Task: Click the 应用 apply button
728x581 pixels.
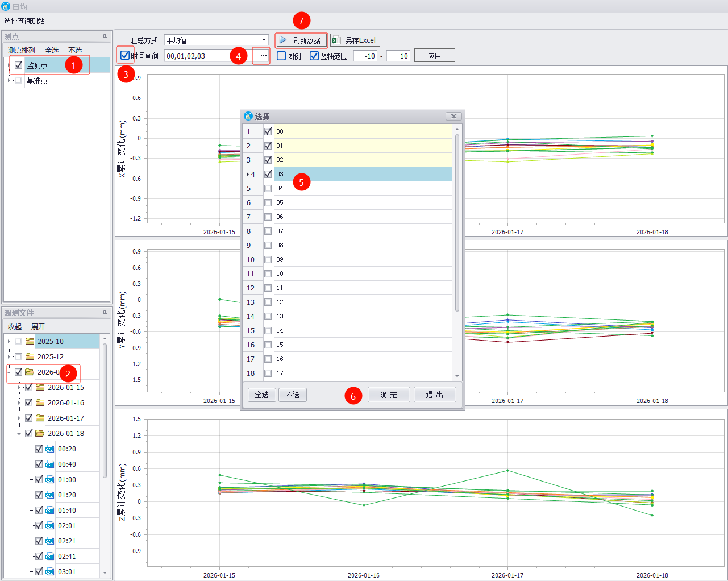Action: point(434,56)
